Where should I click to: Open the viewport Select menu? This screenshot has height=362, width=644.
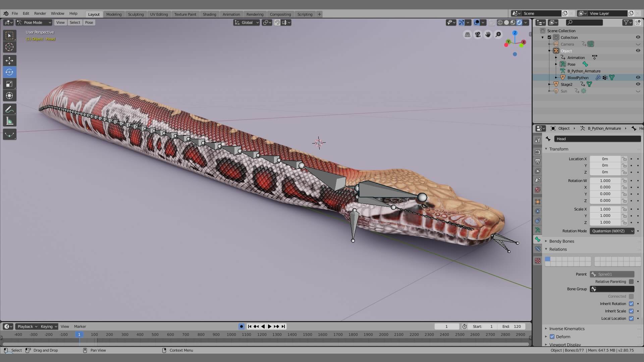(75, 22)
